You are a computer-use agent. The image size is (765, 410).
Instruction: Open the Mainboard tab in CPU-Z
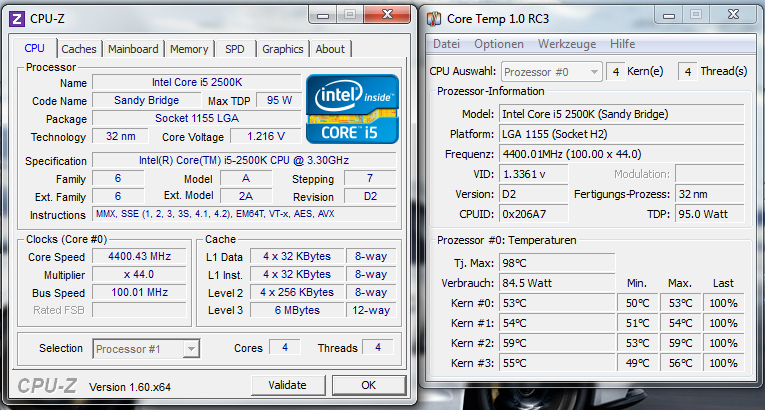(x=133, y=49)
